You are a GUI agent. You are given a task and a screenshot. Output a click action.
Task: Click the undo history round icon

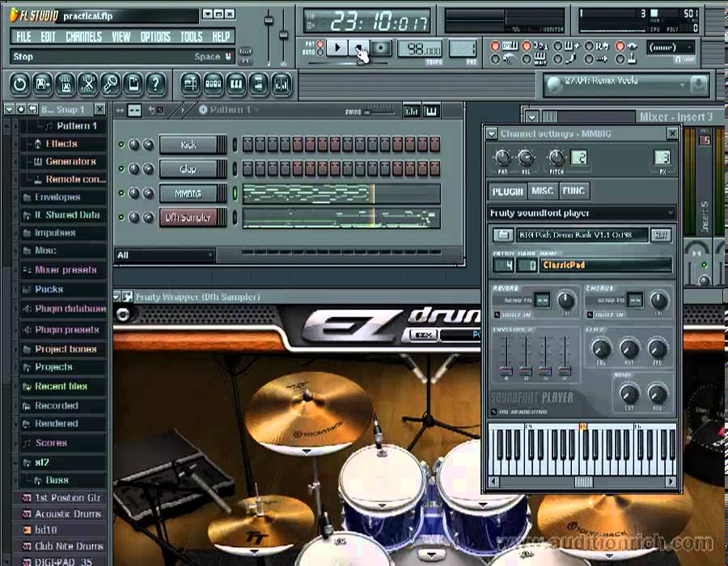tap(20, 84)
